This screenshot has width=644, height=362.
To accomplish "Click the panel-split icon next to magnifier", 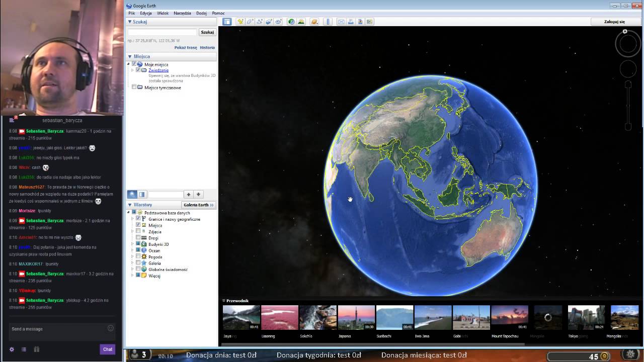I will tap(142, 195).
